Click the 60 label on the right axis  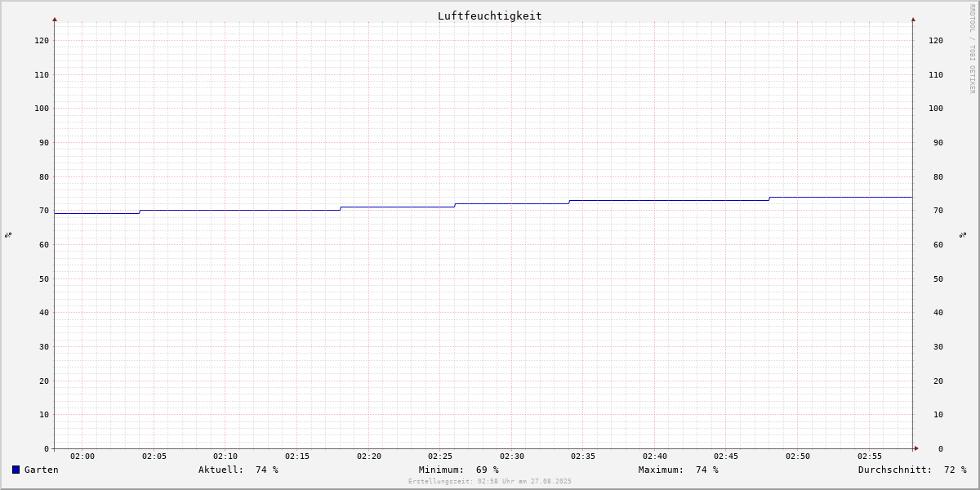coord(938,244)
